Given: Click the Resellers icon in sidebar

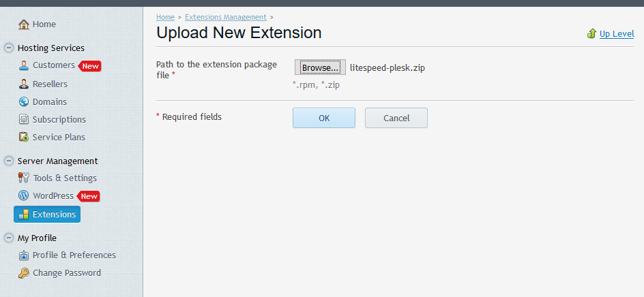Looking at the screenshot, I should coord(24,84).
